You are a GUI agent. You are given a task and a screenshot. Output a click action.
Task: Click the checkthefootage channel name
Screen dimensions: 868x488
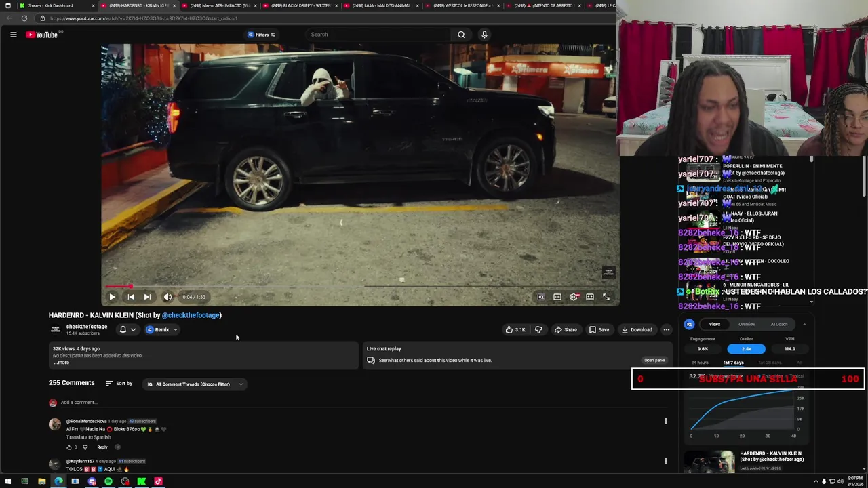87,327
